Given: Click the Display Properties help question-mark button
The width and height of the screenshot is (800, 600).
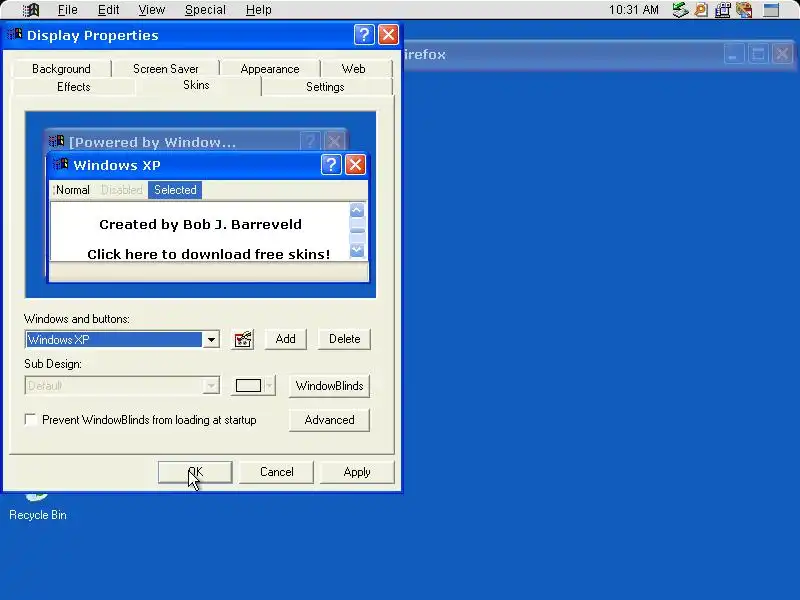Looking at the screenshot, I should (x=364, y=35).
